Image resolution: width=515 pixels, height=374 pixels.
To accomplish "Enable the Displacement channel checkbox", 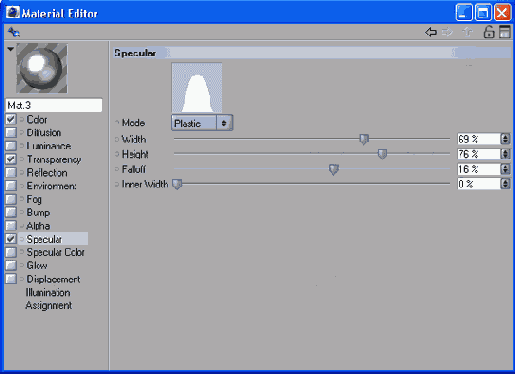I will pyautogui.click(x=11, y=279).
